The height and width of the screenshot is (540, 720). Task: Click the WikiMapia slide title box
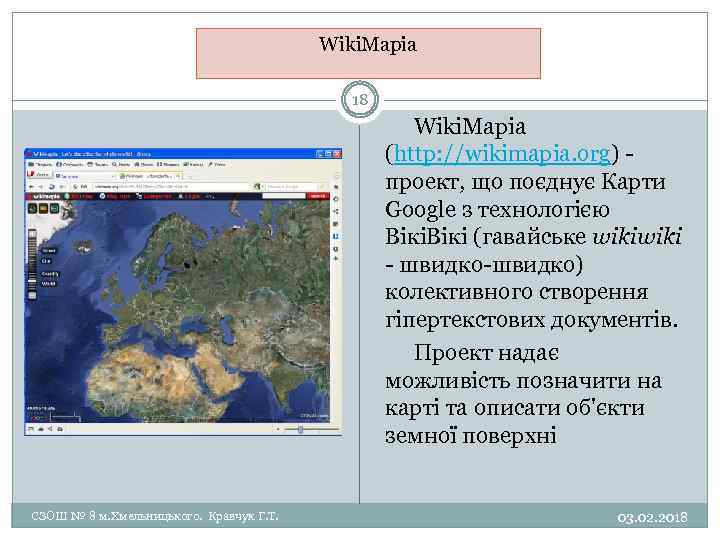(x=368, y=53)
